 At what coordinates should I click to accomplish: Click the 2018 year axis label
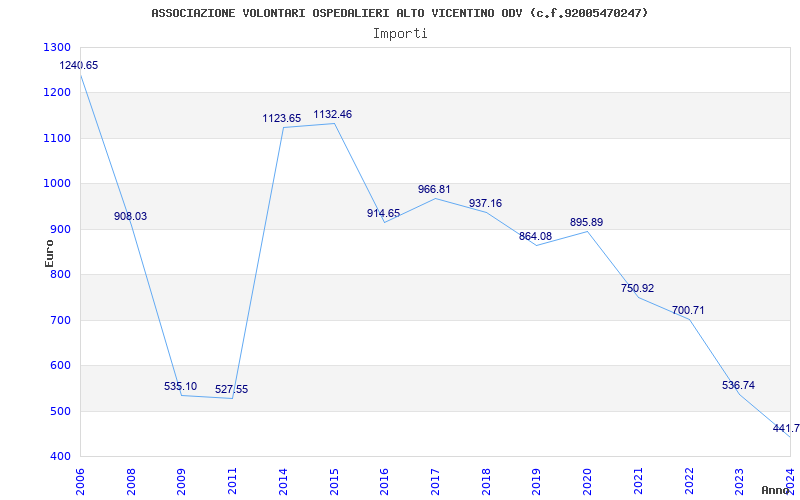(486, 482)
